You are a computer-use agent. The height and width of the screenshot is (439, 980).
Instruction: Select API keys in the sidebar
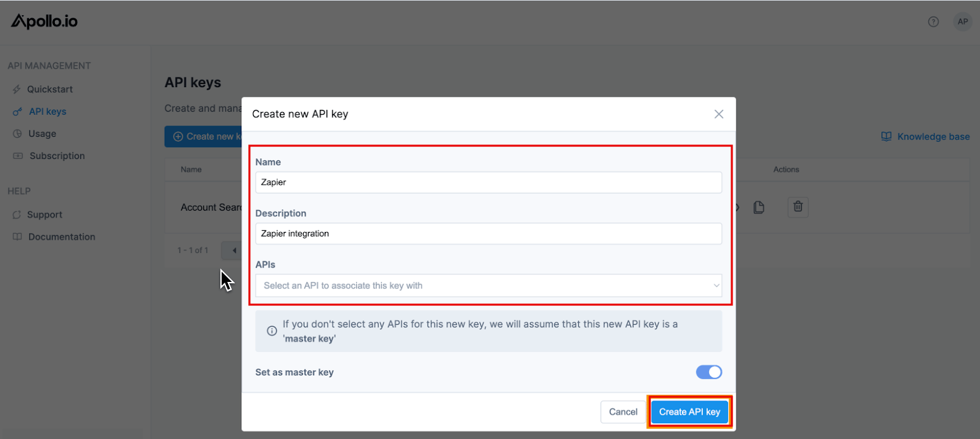47,112
